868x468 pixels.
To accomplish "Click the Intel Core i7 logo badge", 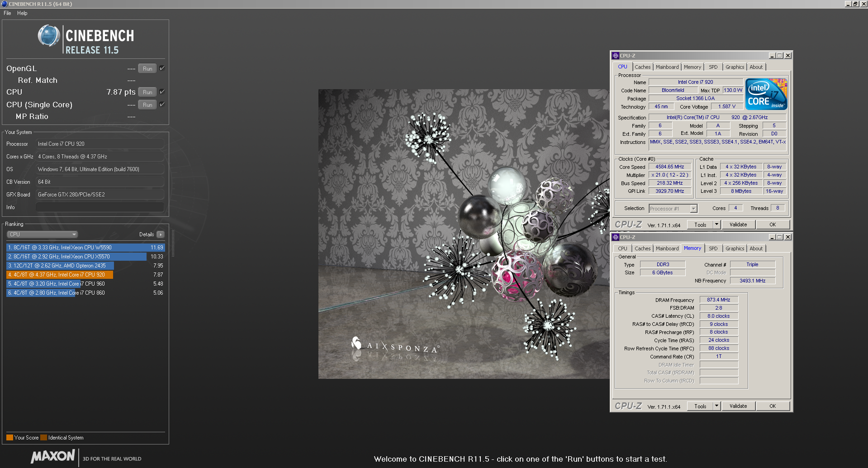I will point(766,94).
